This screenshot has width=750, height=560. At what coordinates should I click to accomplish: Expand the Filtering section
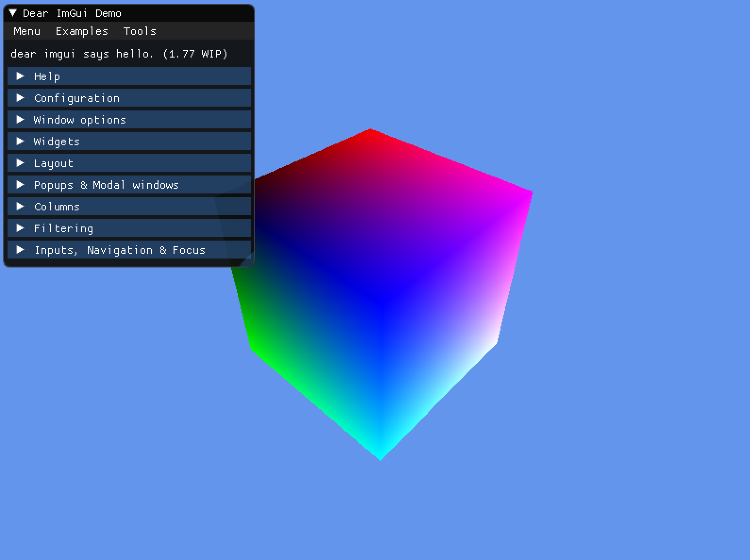pyautogui.click(x=129, y=228)
